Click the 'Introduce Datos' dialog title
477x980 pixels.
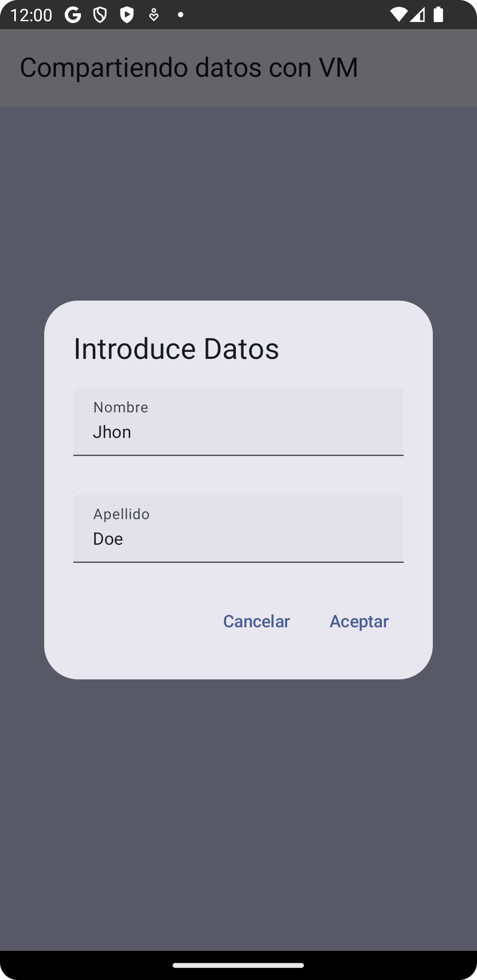pyautogui.click(x=176, y=349)
